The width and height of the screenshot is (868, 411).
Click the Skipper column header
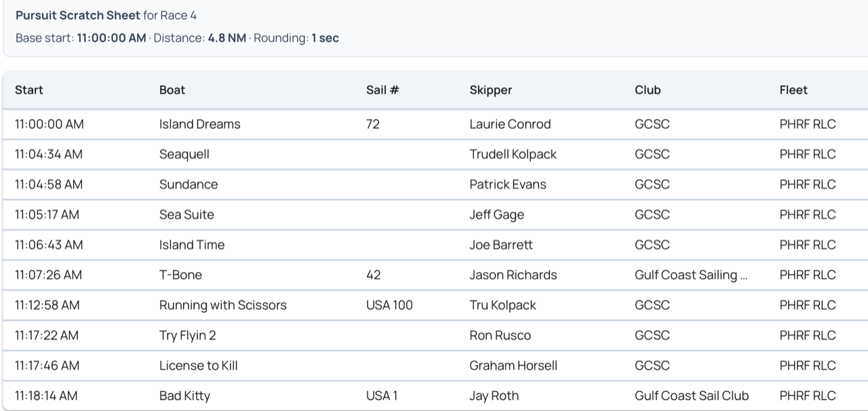pyautogui.click(x=491, y=90)
